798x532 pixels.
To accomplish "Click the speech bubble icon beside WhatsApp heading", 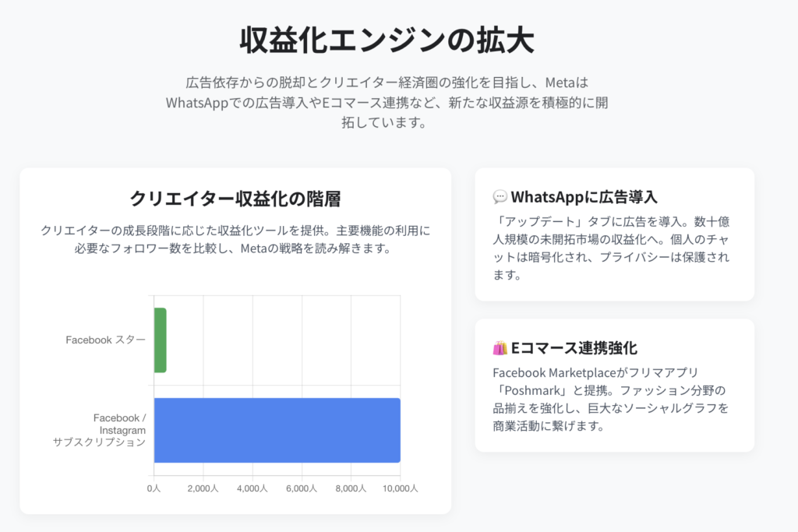I will (x=500, y=197).
